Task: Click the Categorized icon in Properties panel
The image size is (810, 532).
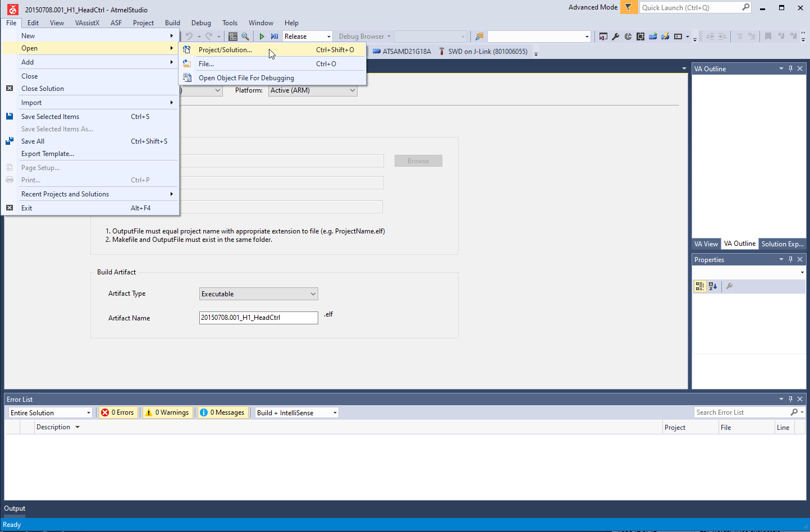Action: pos(700,286)
